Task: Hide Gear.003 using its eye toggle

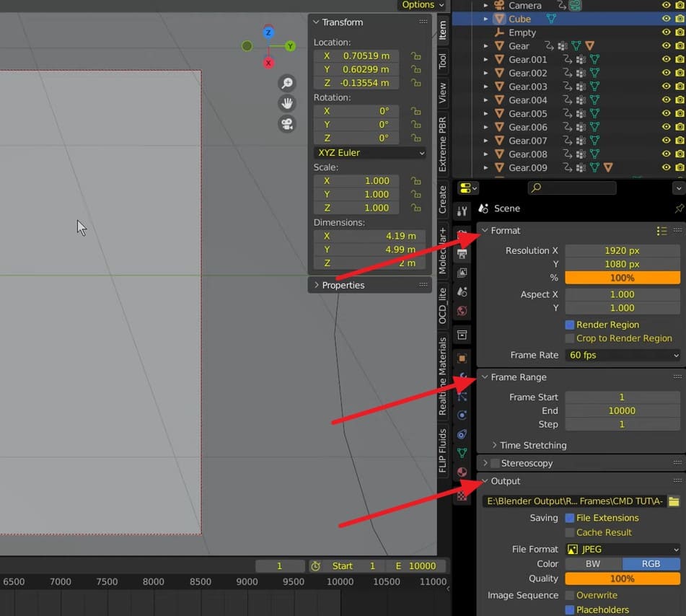Action: [x=667, y=86]
